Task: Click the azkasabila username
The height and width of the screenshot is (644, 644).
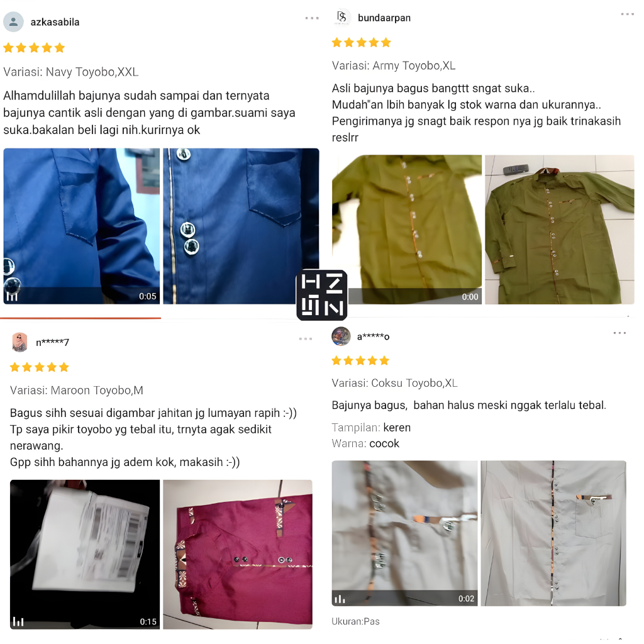Action: point(55,22)
